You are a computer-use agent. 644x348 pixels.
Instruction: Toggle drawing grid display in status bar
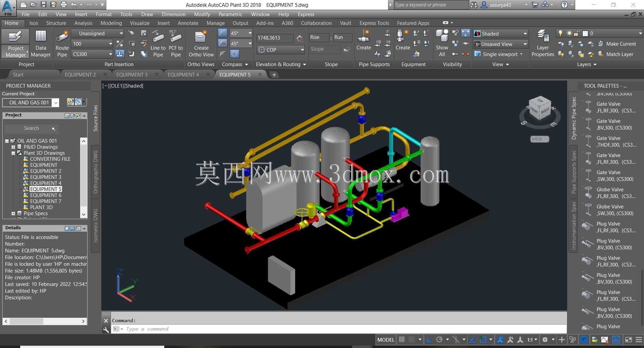pos(401,340)
